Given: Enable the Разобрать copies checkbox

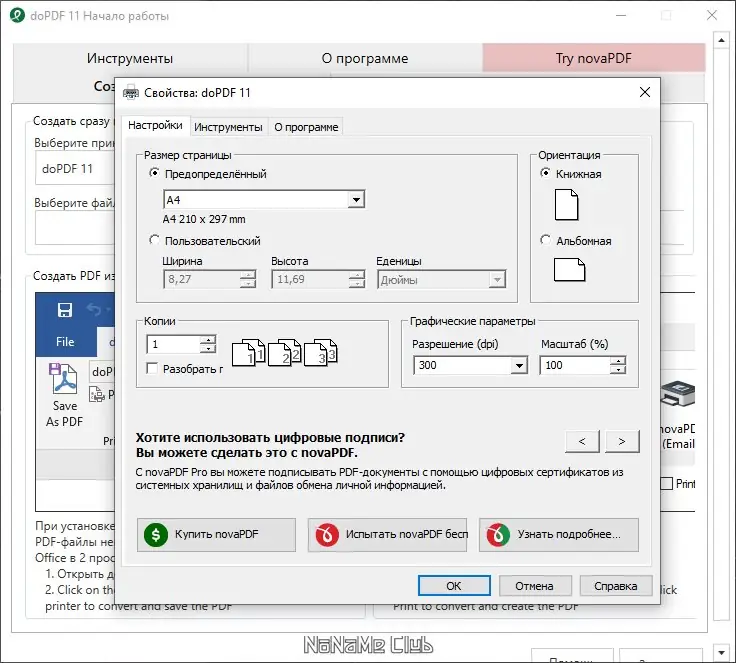Looking at the screenshot, I should click(152, 368).
